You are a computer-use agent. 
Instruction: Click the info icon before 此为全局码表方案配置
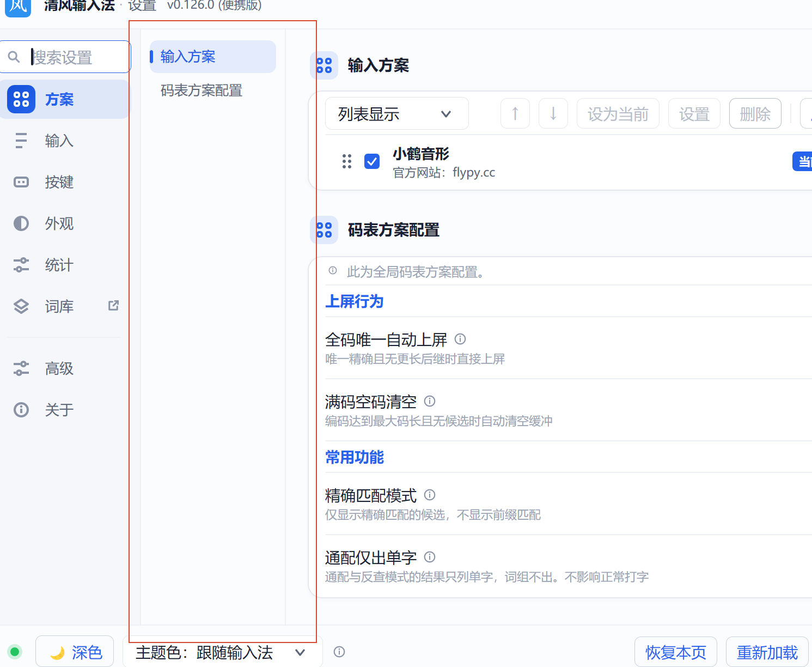click(x=333, y=271)
